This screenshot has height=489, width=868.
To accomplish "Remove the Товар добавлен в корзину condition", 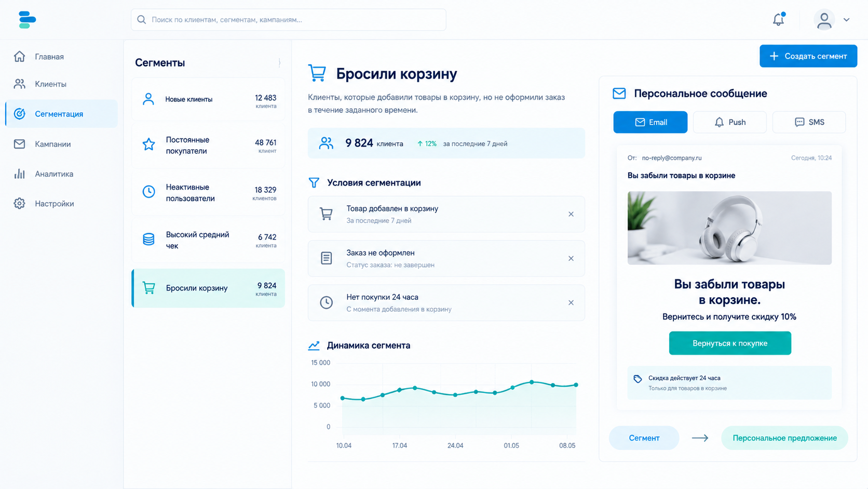I will (571, 214).
